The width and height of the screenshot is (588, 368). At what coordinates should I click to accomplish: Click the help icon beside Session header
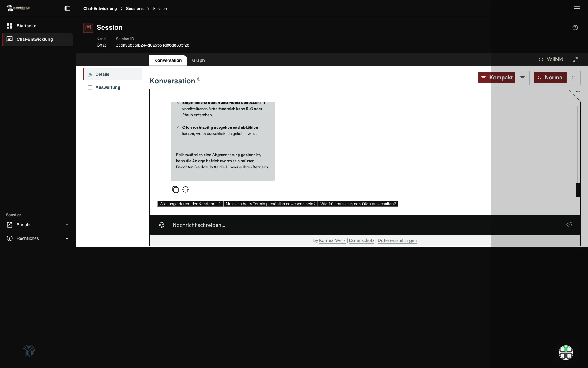coord(575,28)
